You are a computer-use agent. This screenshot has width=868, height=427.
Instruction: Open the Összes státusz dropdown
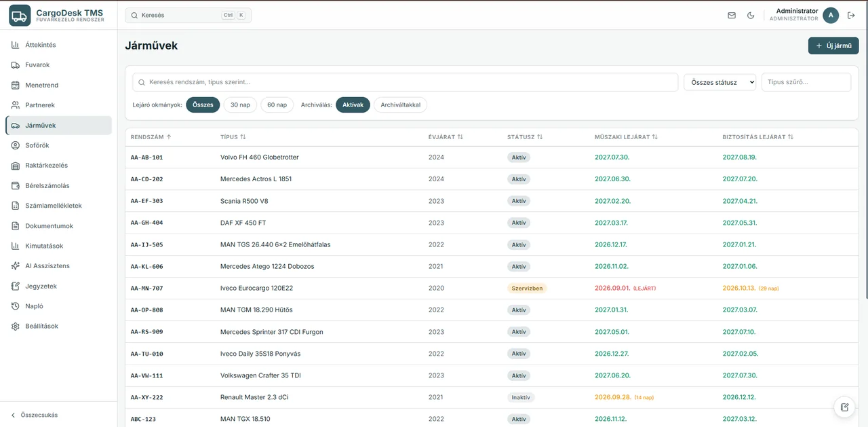719,82
